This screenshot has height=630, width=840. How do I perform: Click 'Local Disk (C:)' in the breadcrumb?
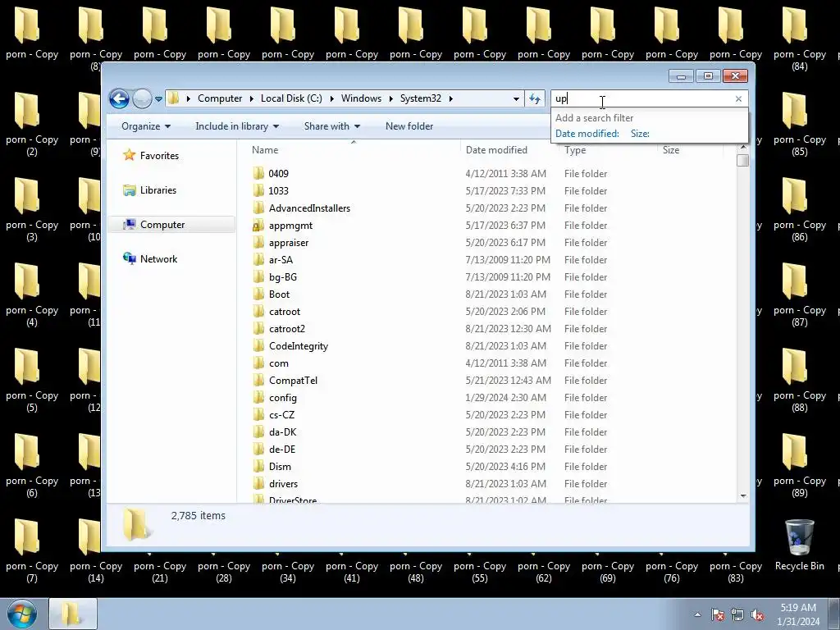click(x=291, y=98)
